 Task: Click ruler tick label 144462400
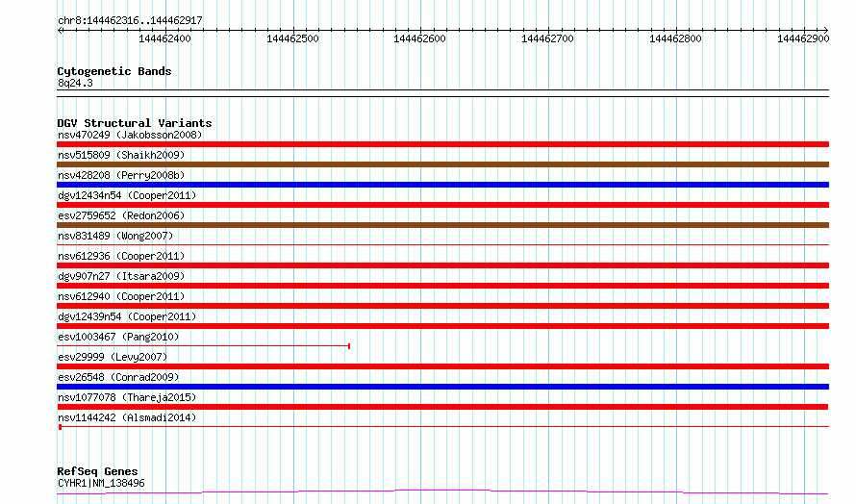click(x=164, y=38)
